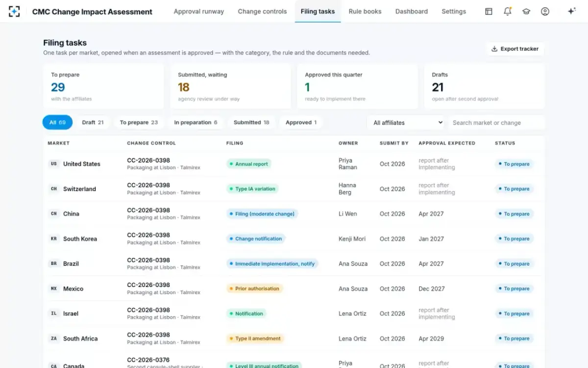Click the Type IA variation tag
This screenshot has height=368, width=588.
tap(252, 189)
